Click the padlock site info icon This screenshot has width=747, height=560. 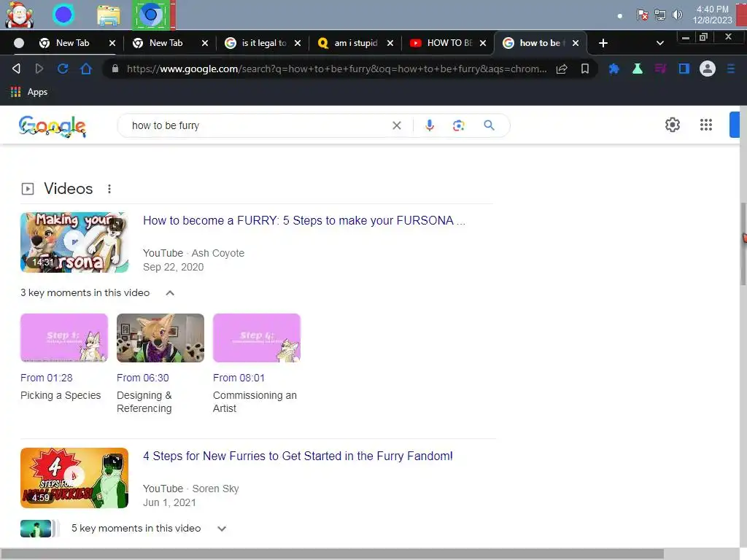(115, 69)
